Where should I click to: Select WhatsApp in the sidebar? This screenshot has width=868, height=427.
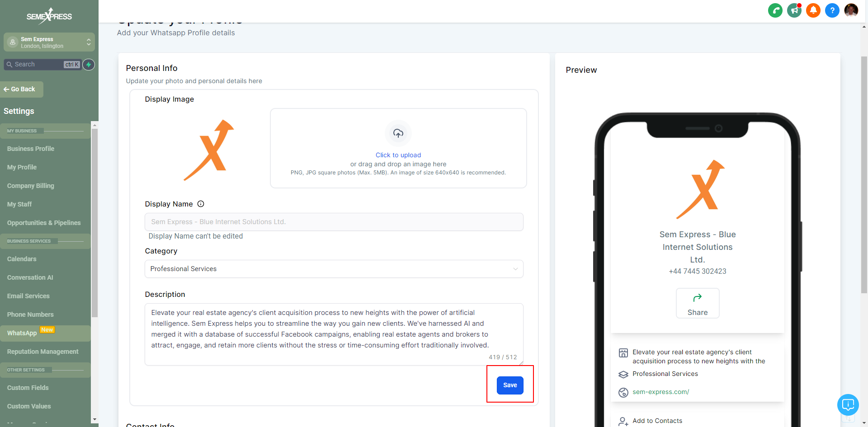coord(45,333)
